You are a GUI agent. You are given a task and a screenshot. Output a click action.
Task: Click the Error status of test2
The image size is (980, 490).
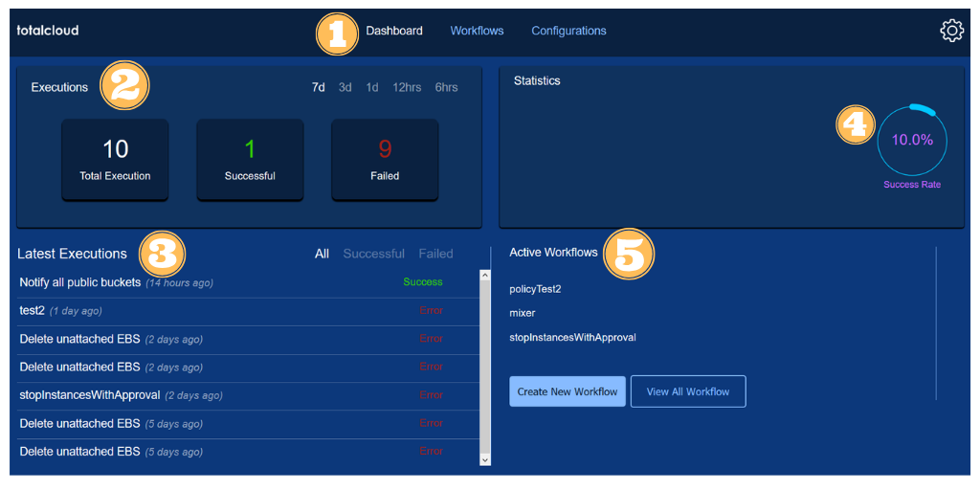click(x=432, y=311)
